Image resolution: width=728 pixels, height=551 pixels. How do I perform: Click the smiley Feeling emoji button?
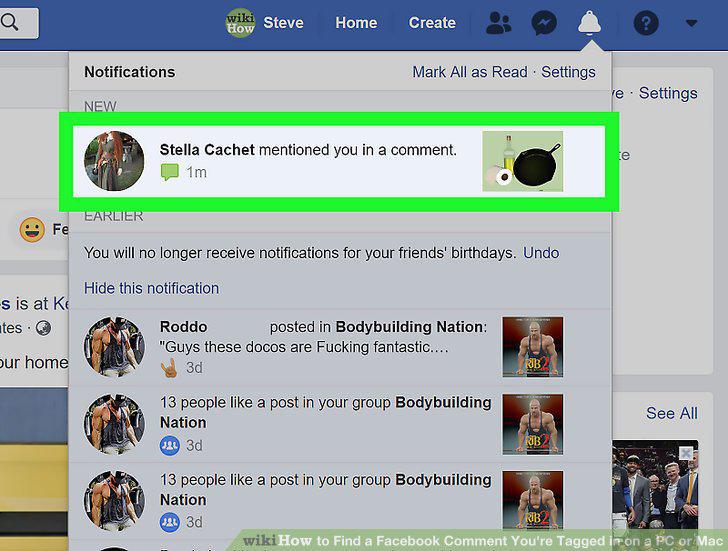[32, 230]
